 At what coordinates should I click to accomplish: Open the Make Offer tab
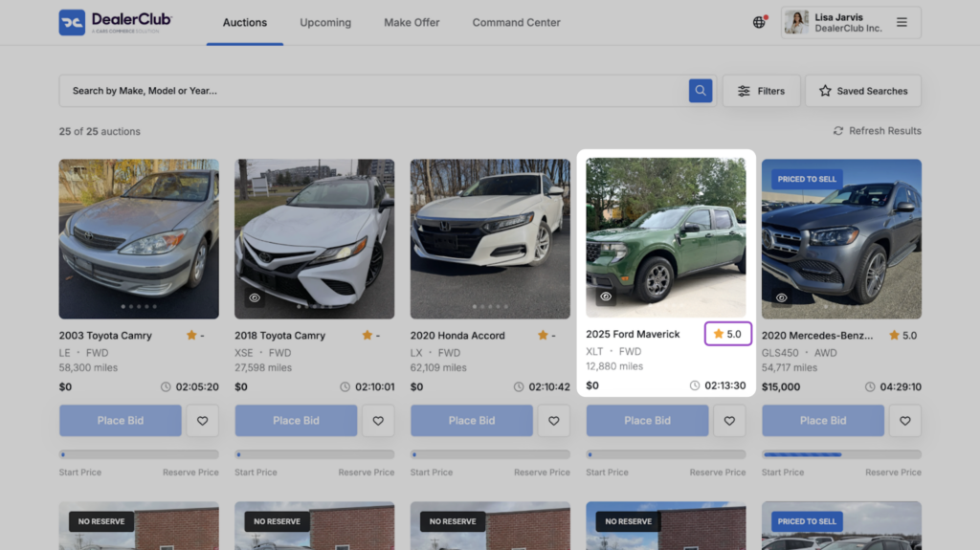(x=412, y=23)
